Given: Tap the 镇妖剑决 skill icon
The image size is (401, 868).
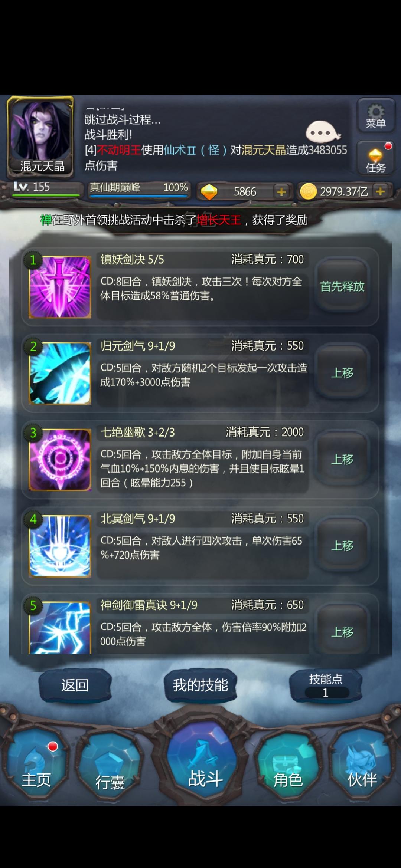Looking at the screenshot, I should 60,287.
